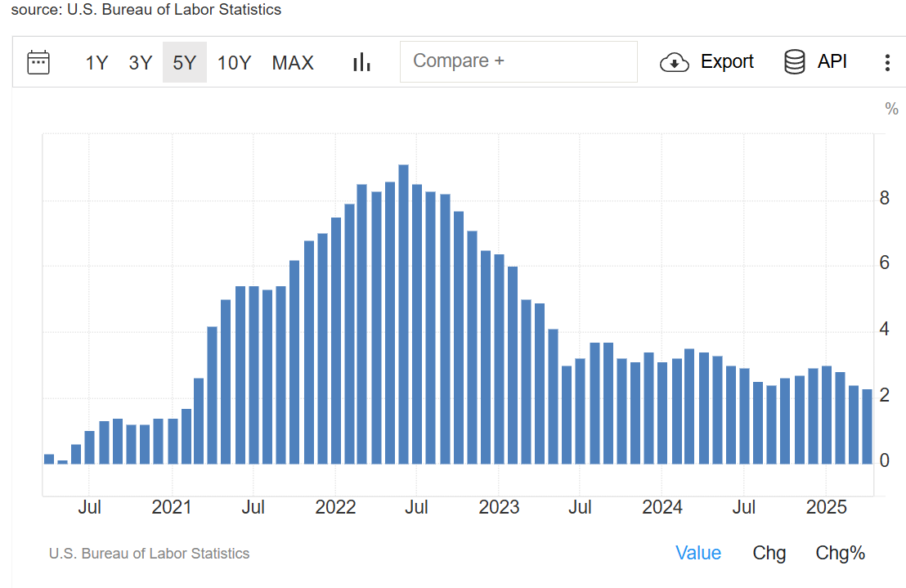
Task: Click the 2022 x-axis label
Action: pos(335,507)
